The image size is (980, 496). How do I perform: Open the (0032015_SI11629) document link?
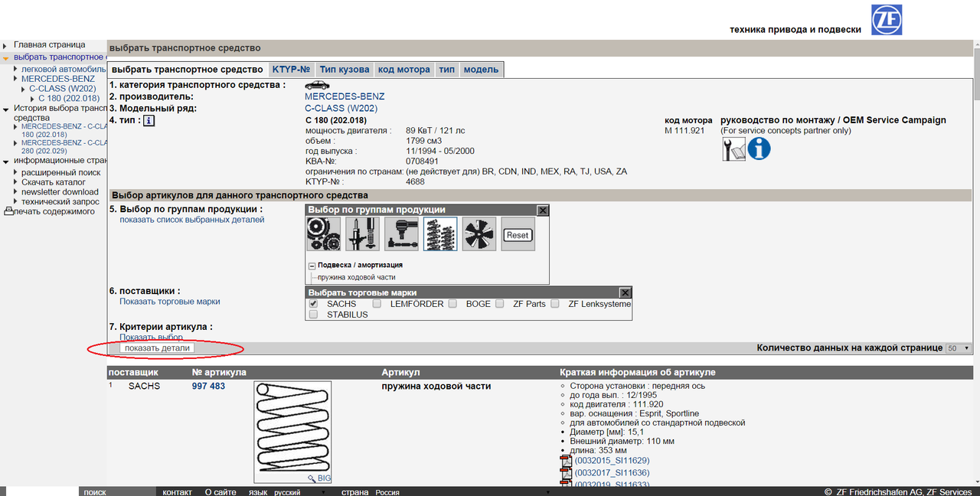(x=612, y=461)
